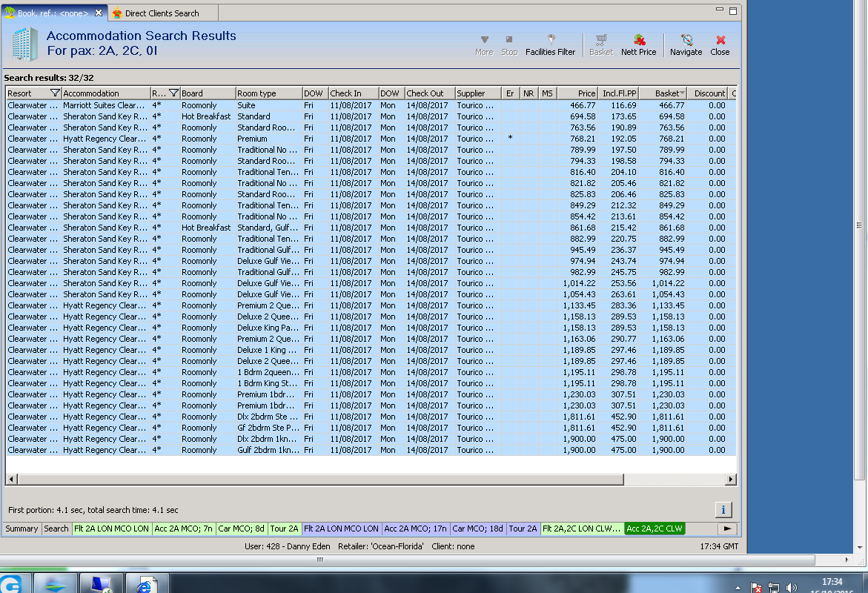Image resolution: width=868 pixels, height=593 pixels.
Task: Select the Acc 2A MCO; 17n tab
Action: pos(416,529)
